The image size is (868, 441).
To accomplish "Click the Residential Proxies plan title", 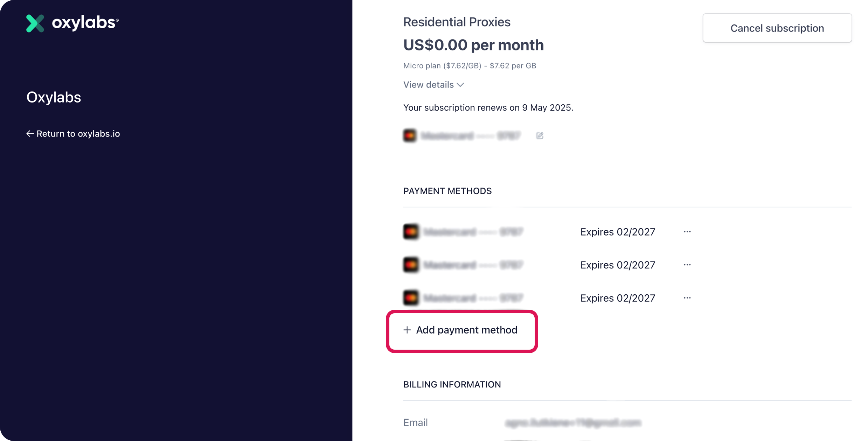I will tap(457, 22).
